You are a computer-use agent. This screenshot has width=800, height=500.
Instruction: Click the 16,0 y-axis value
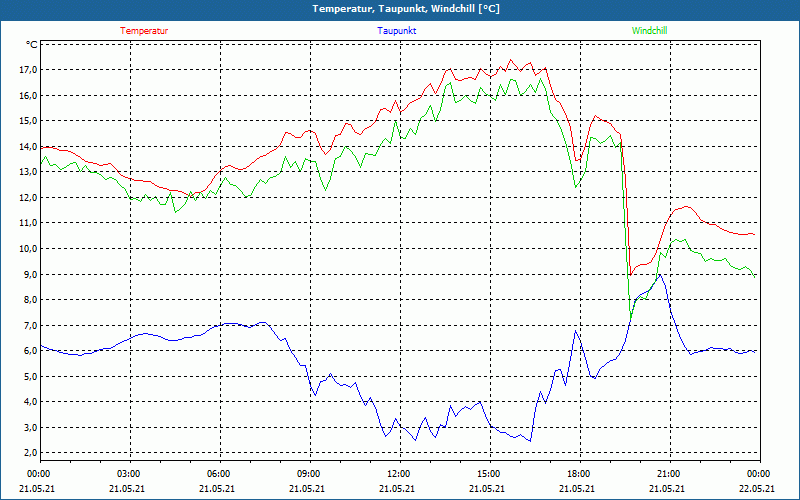(x=29, y=95)
